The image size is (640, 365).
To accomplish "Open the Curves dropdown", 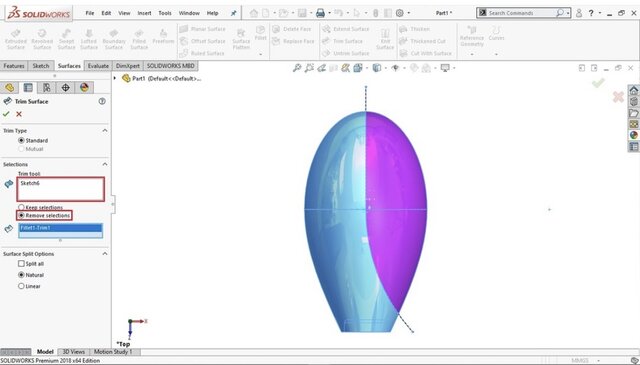I will pyautogui.click(x=496, y=54).
